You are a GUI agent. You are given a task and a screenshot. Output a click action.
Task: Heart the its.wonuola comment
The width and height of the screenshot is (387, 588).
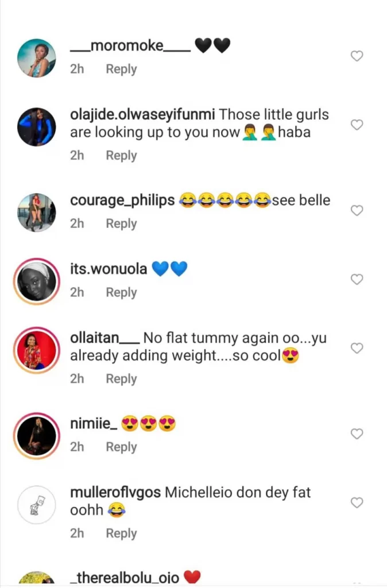[357, 280]
